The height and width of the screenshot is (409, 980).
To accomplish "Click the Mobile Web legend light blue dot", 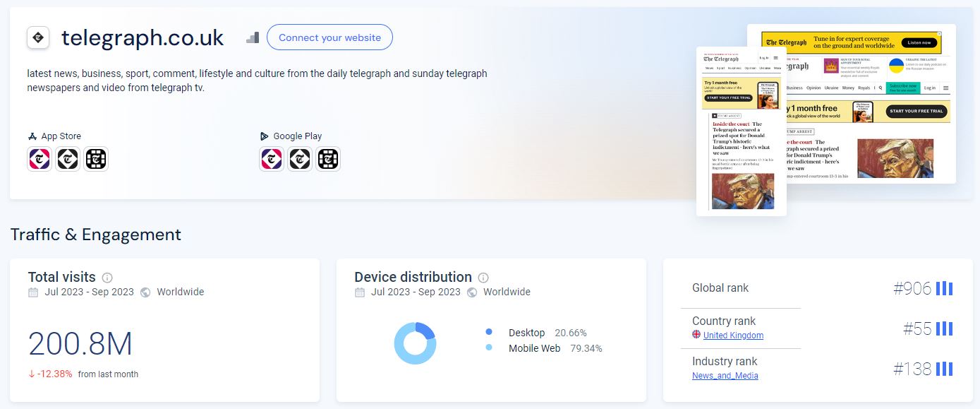I will pos(489,348).
